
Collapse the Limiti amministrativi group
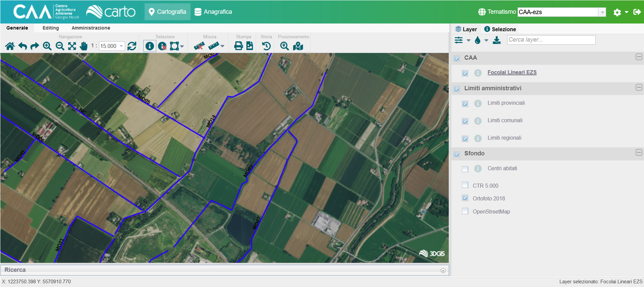click(x=639, y=87)
